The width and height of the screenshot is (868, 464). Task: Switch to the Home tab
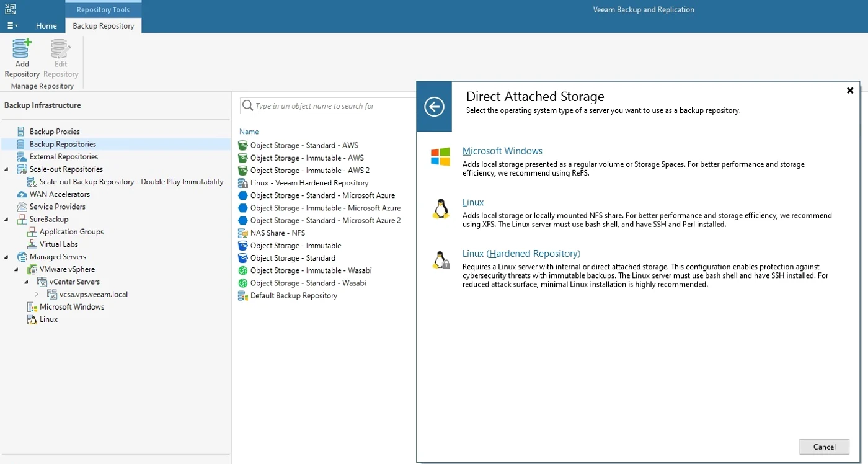click(46, 25)
